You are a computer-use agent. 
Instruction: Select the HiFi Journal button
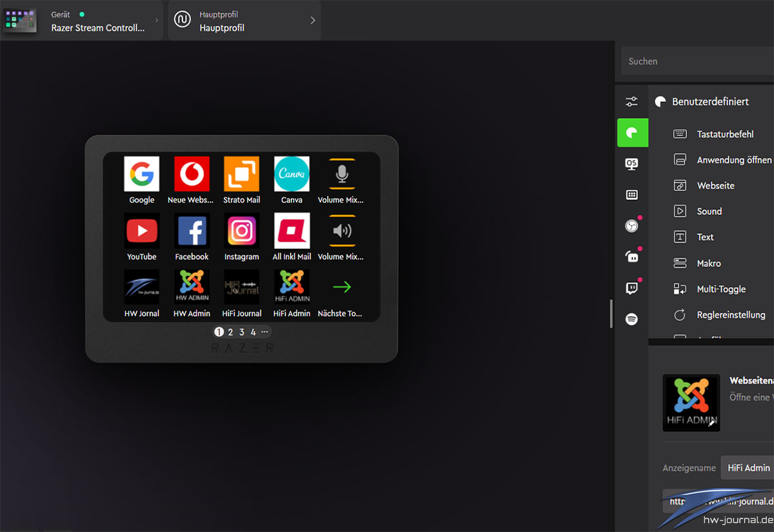point(242,287)
